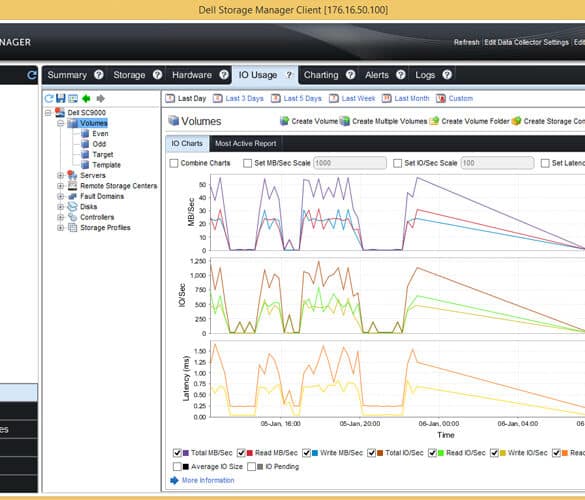The height and width of the screenshot is (500, 585).
Task: Click the Set IO/Sec Scale input field
Action: (497, 163)
